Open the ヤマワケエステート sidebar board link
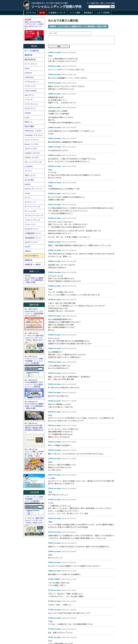The width and height of the screenshot is (138, 644). click(x=34, y=82)
